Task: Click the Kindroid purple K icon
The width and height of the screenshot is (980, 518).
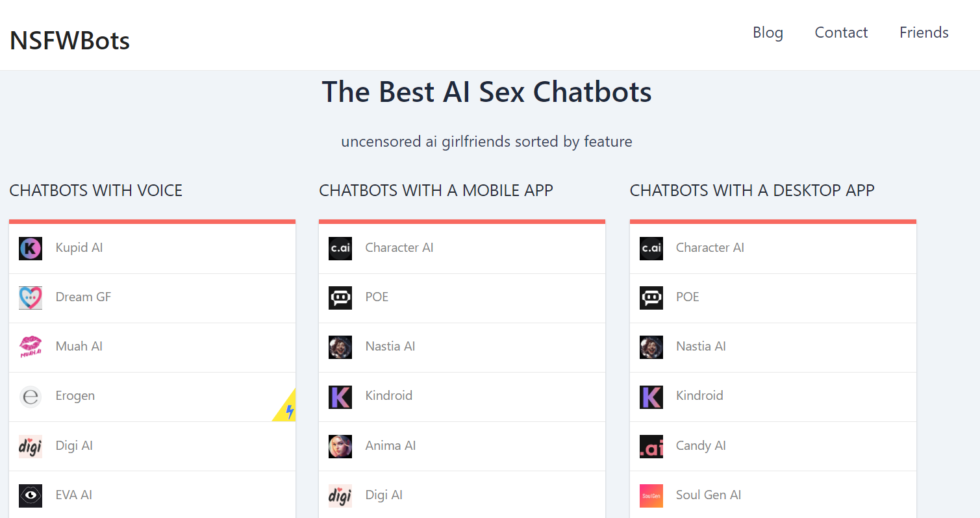Action: pos(340,396)
